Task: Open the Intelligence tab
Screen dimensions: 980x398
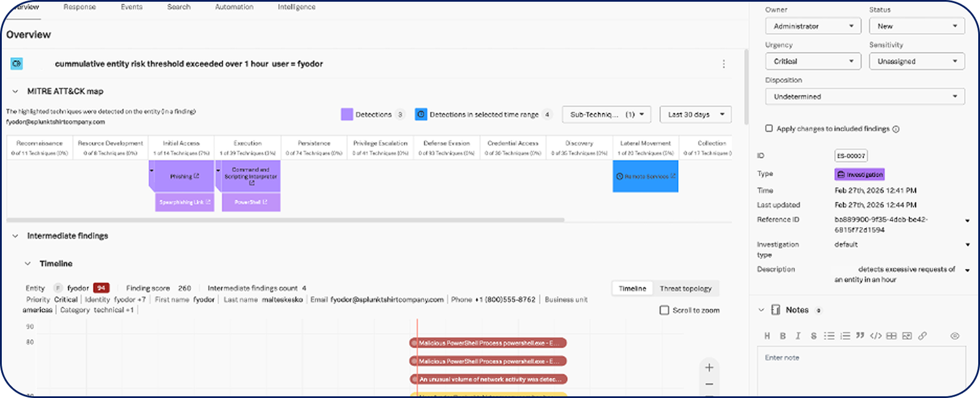Action: point(296,7)
